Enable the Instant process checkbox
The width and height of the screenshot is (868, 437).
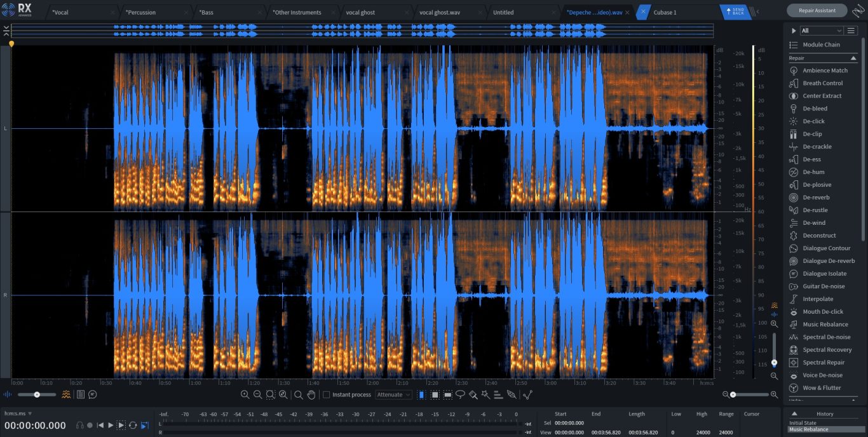pyautogui.click(x=327, y=394)
